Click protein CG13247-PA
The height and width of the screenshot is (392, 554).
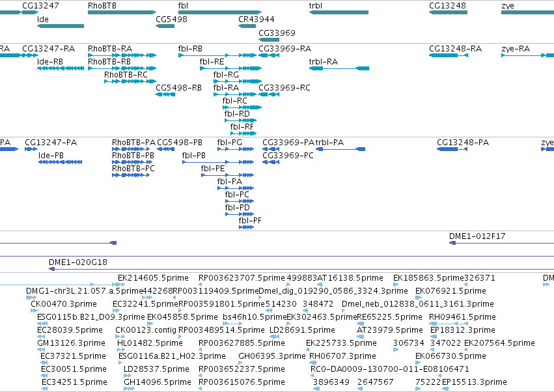coord(31,149)
